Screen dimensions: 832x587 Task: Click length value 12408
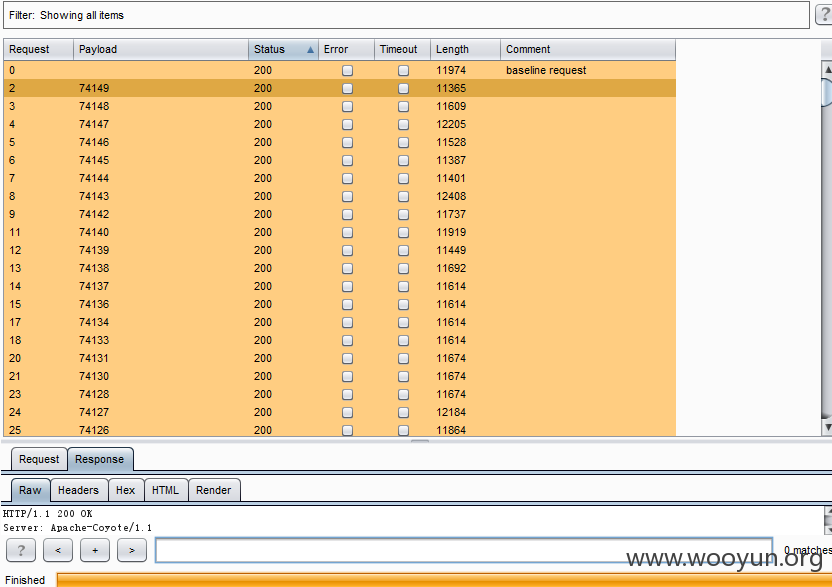(x=451, y=196)
